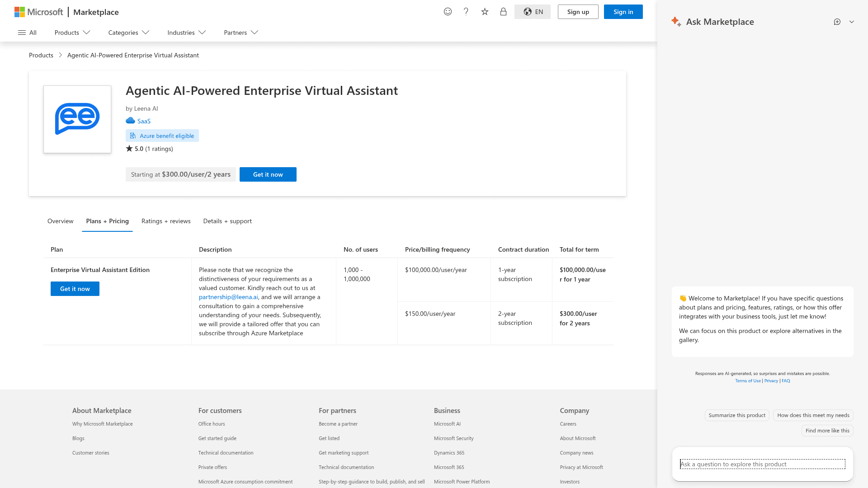Open Why Microsoft Marketplace footer link
The image size is (868, 488).
103,424
